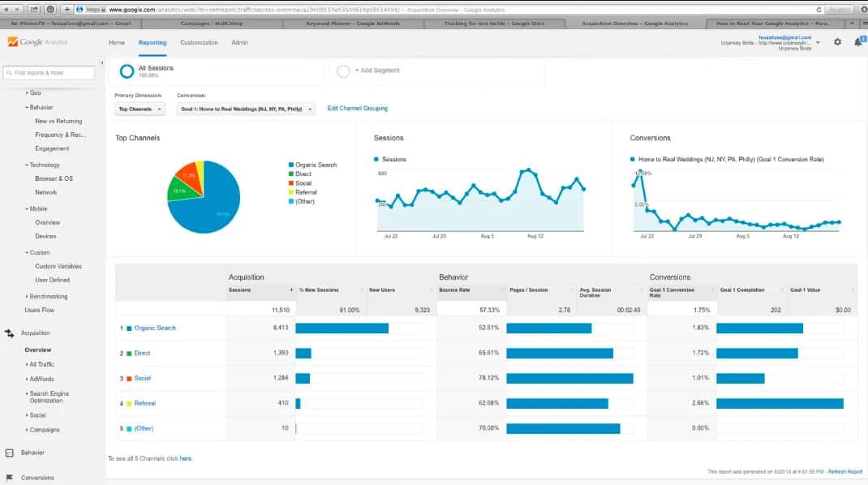Image resolution: width=868 pixels, height=485 pixels.
Task: Switch to the Campaigns MailChimp browser tab
Action: 212,24
